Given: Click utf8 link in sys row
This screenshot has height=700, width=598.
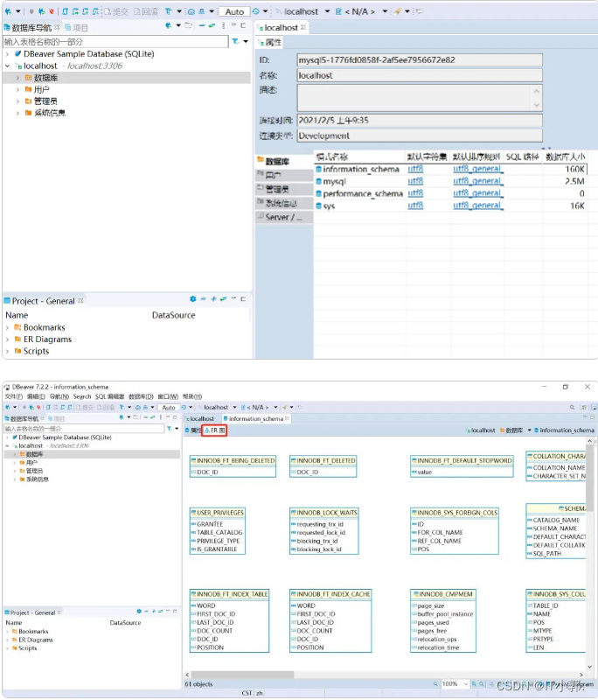Looking at the screenshot, I should pyautogui.click(x=415, y=206).
